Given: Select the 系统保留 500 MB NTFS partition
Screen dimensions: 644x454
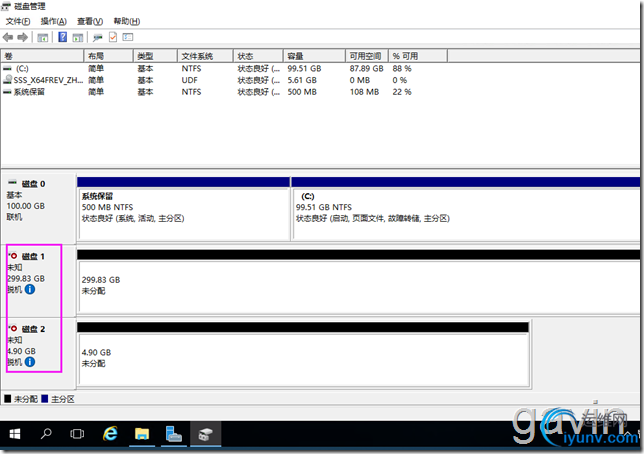Looking at the screenshot, I should pyautogui.click(x=184, y=209).
